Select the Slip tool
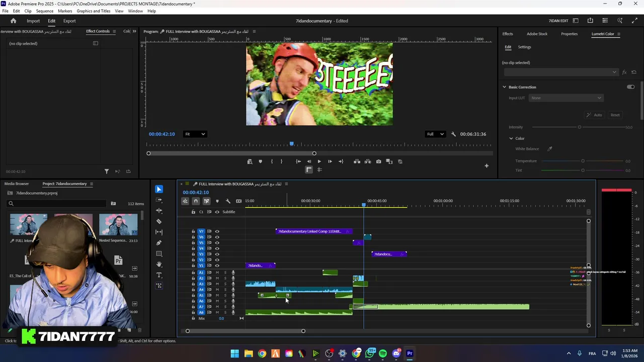The width and height of the screenshot is (644, 362). [x=159, y=232]
